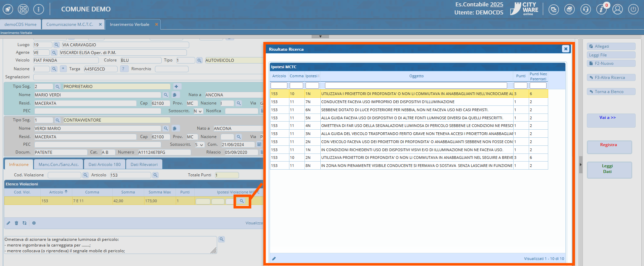This screenshot has height=266, width=644.
Task: Click the rocket launcher icon
Action: tap(8, 9)
